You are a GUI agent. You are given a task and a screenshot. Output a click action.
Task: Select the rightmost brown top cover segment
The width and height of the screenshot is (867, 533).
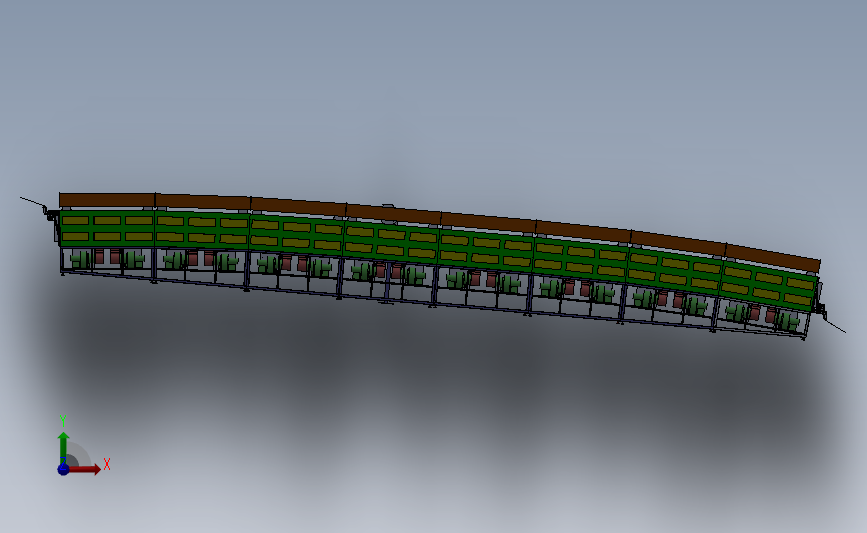coord(773,258)
